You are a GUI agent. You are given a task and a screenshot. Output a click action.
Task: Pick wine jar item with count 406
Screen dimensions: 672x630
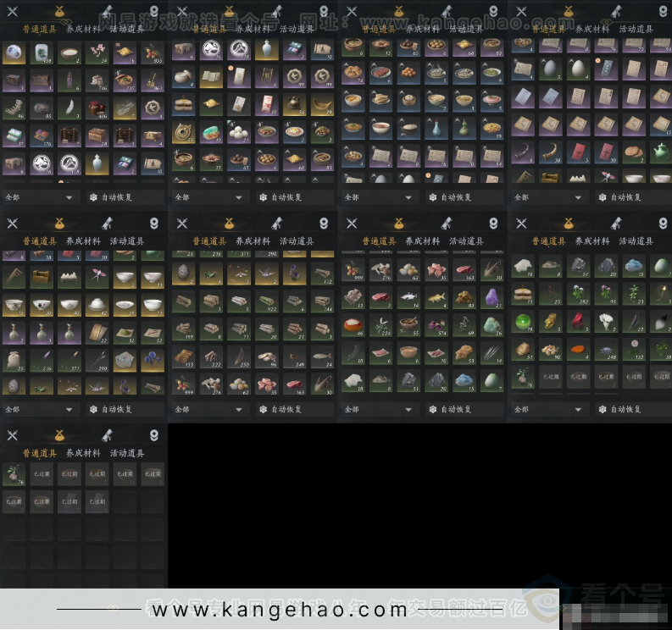pyautogui.click(x=97, y=108)
